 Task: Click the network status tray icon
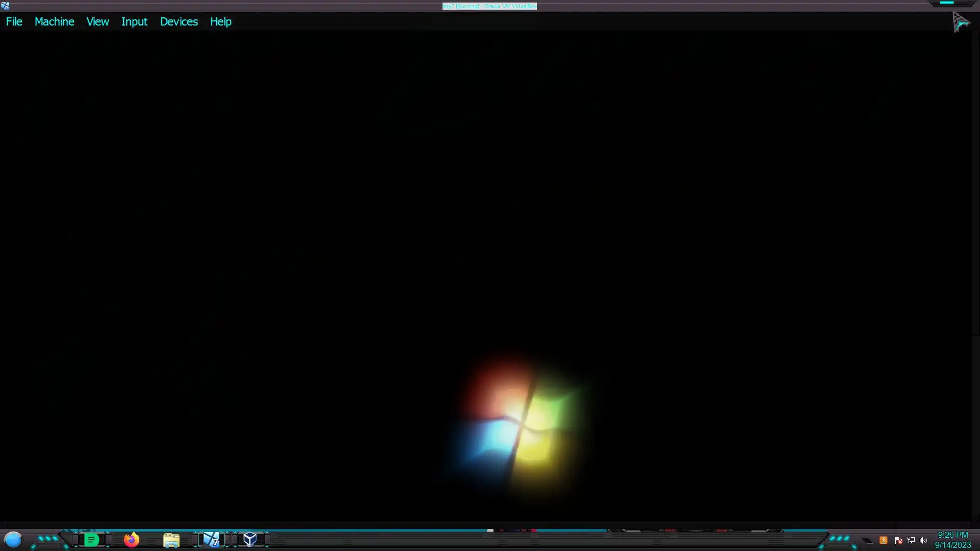coord(911,540)
